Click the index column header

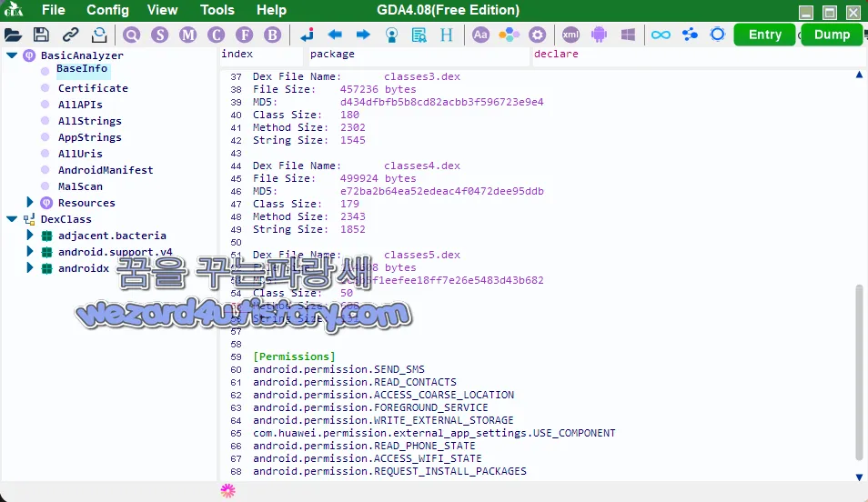(261, 55)
